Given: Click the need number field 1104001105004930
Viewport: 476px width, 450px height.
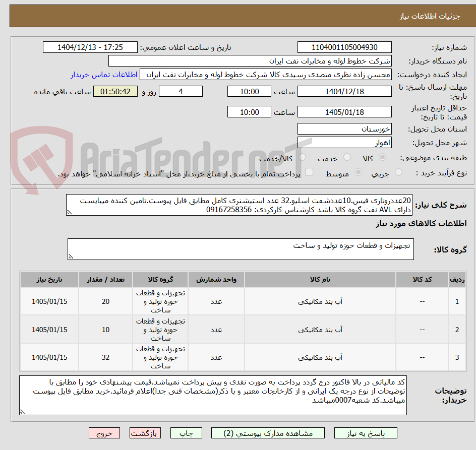Looking at the screenshot, I should coord(344,47).
